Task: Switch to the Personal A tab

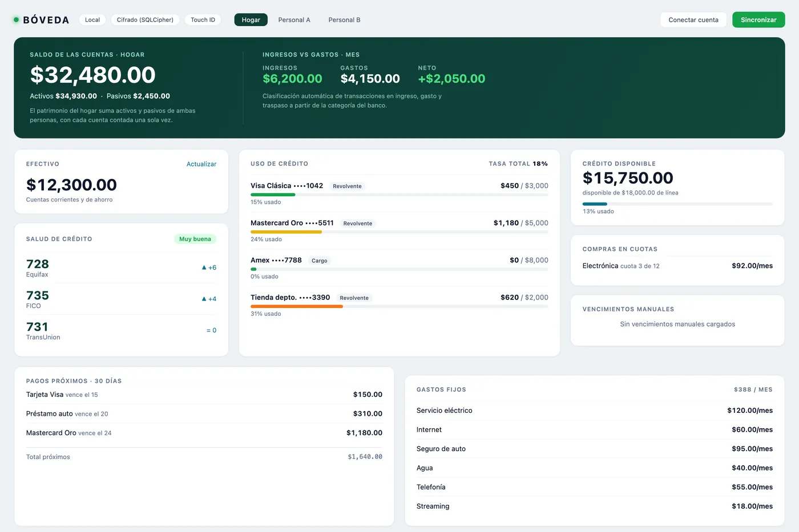Action: tap(294, 20)
